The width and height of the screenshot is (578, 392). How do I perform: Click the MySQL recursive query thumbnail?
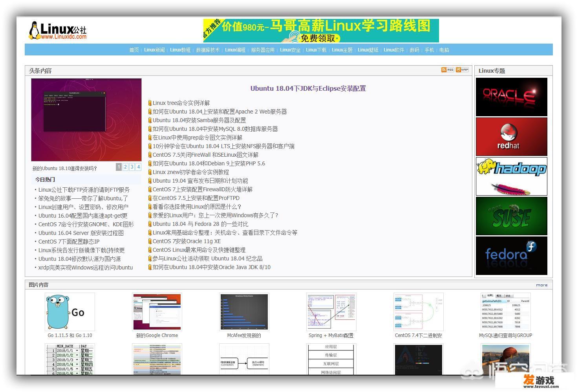(506, 312)
